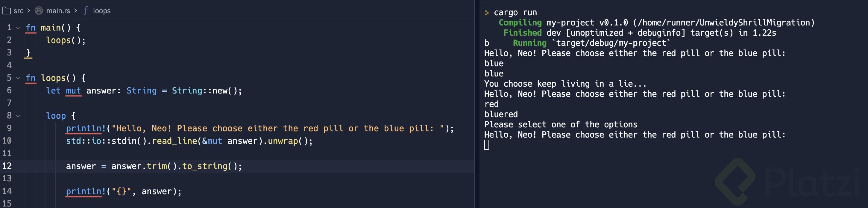Click line number 9 in the gutter
The image size is (868, 208).
pos(9,128)
